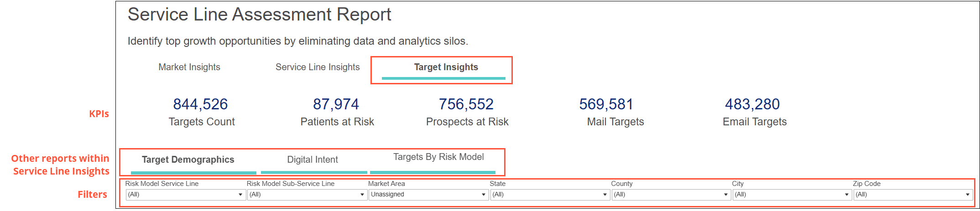Expand the Market Area dropdown showing Unassigned

pyautogui.click(x=428, y=195)
